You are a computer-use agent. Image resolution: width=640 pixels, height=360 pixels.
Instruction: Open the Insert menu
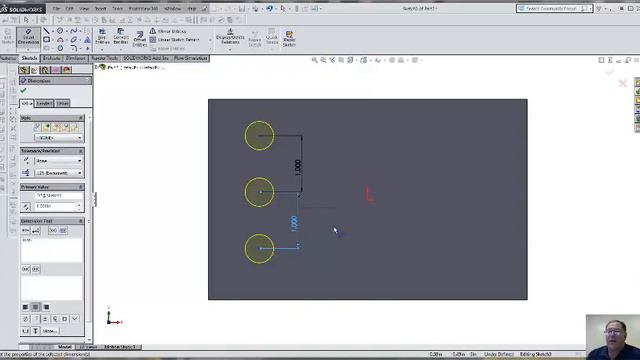pos(100,8)
